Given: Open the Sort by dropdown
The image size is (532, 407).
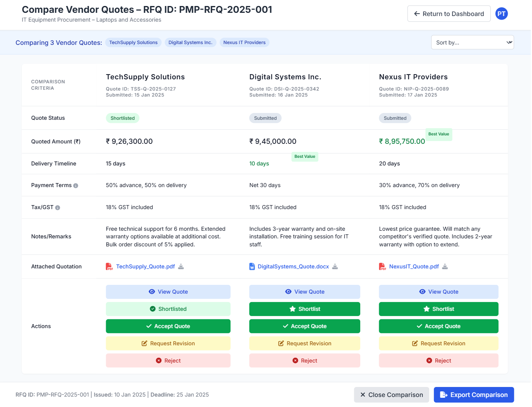Looking at the screenshot, I should tap(472, 42).
